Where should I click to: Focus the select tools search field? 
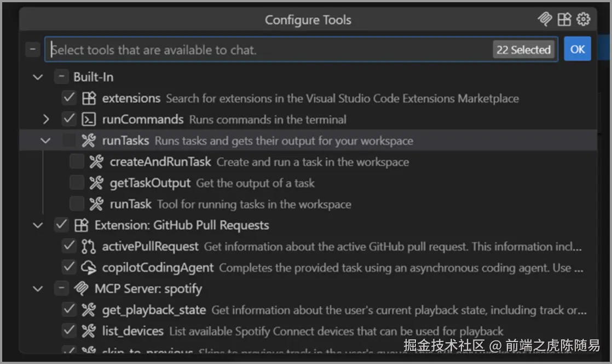coord(269,50)
